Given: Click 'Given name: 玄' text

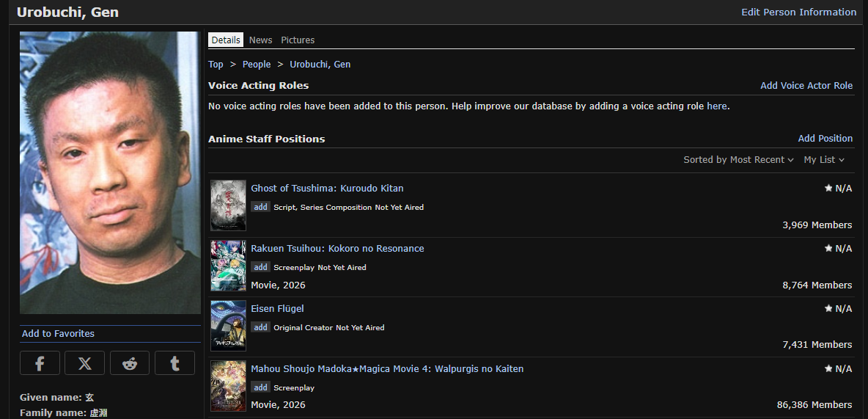Looking at the screenshot, I should pos(57,398).
